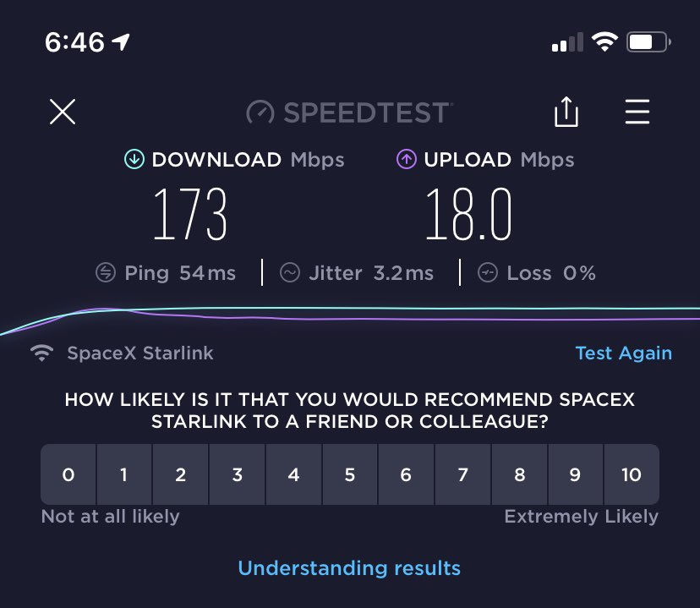Viewport: 700px width, 608px height.
Task: Tap the battery indicator in status bar
Action: click(x=646, y=41)
